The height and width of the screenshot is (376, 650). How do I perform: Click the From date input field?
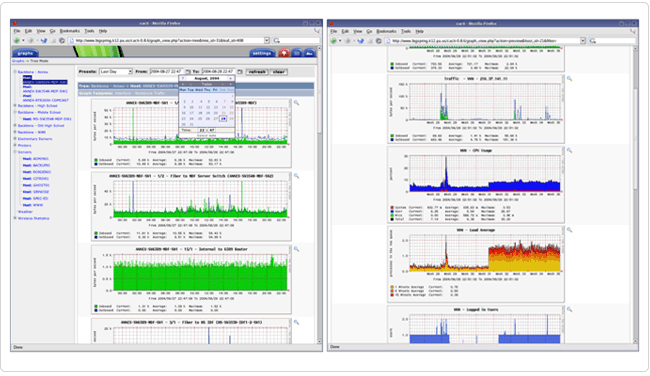(x=167, y=72)
